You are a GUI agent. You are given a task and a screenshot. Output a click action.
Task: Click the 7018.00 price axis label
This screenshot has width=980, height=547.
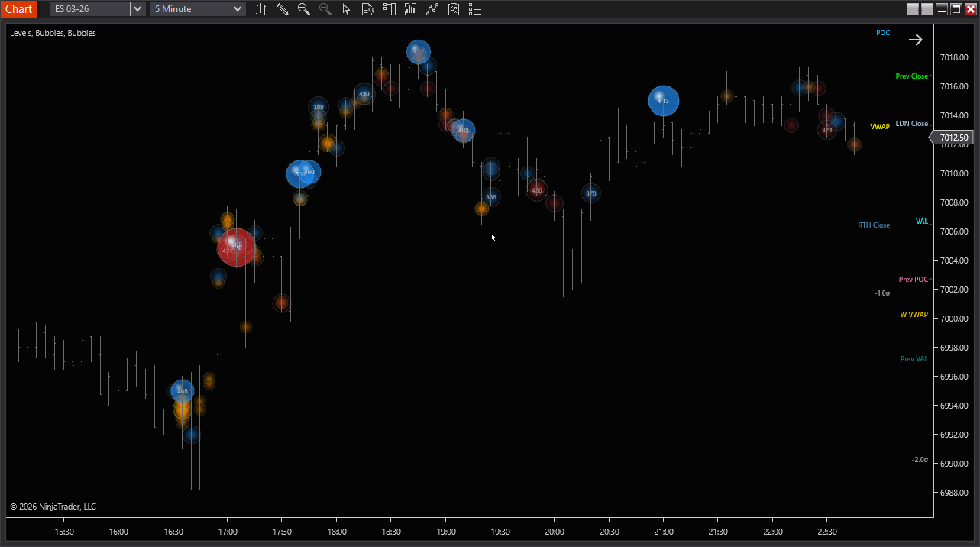point(954,57)
